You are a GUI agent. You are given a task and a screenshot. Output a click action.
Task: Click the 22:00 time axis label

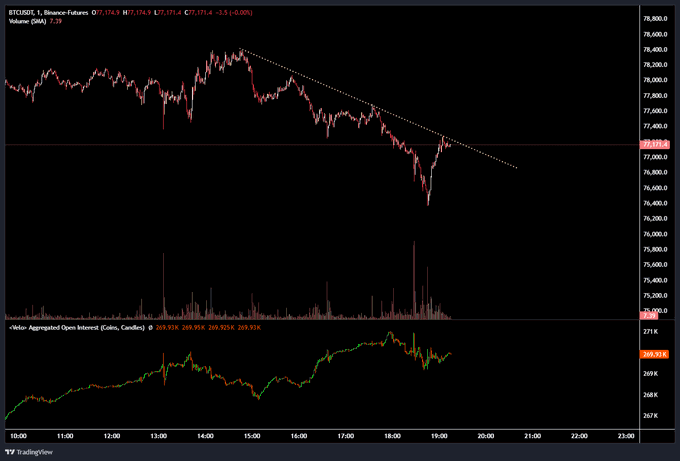(579, 436)
